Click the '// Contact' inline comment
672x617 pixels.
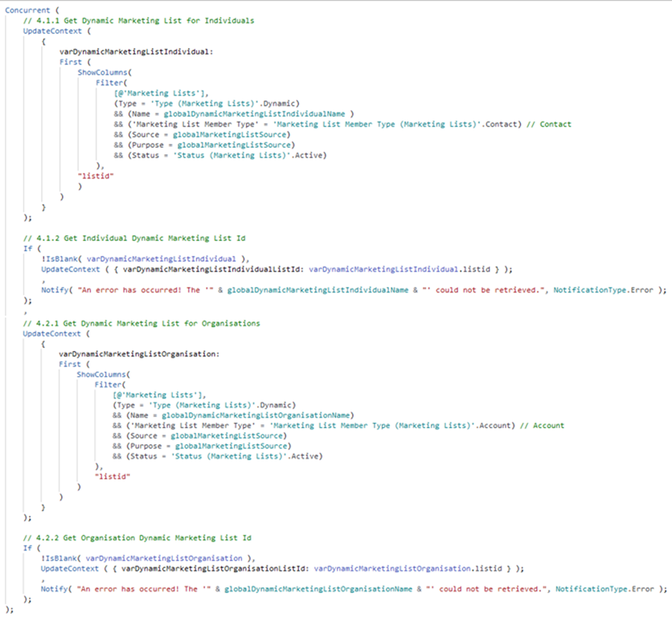555,124
